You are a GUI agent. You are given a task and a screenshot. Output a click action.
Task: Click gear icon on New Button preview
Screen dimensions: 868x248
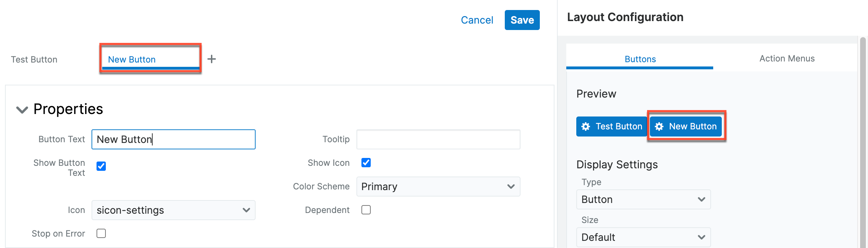tap(659, 127)
